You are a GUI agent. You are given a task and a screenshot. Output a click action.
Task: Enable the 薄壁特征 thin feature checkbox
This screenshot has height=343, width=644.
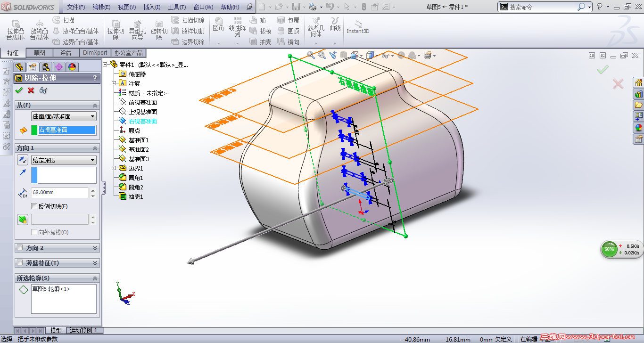pos(20,263)
